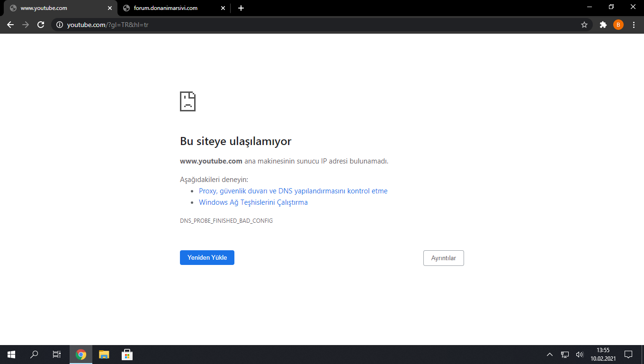
Task: Bookmark this page with the star icon
Action: (x=584, y=25)
